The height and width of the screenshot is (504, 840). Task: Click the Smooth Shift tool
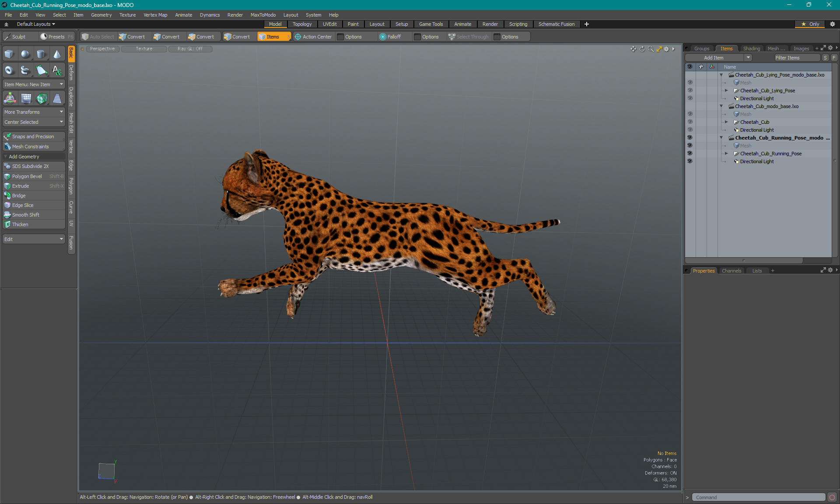(x=34, y=215)
